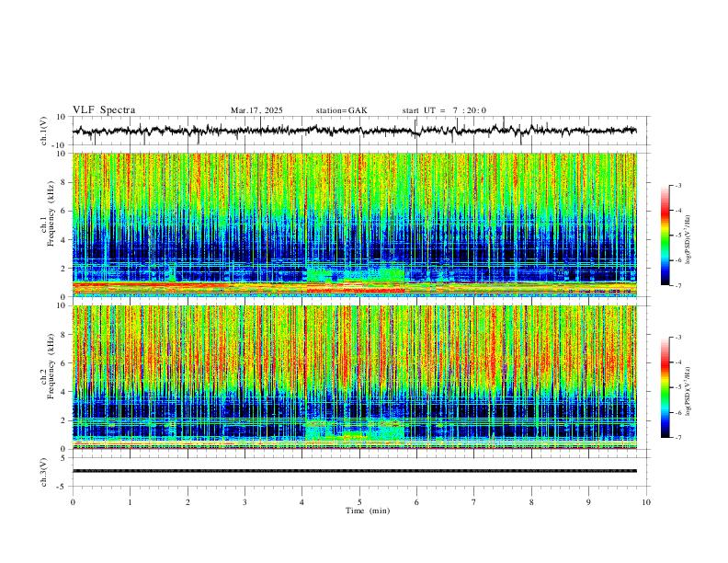Click the ch.2 "Frequency (kHz)" axis label

51,366
